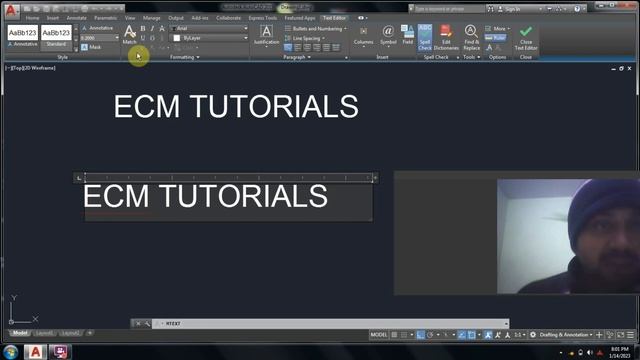The width and height of the screenshot is (640, 360).
Task: Toggle grid display in status bar
Action: point(394,335)
